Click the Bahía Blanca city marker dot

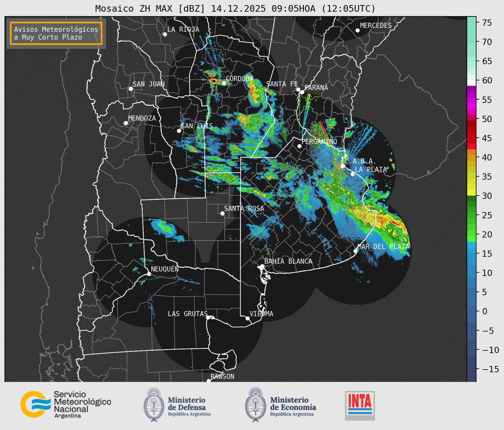coord(262,266)
